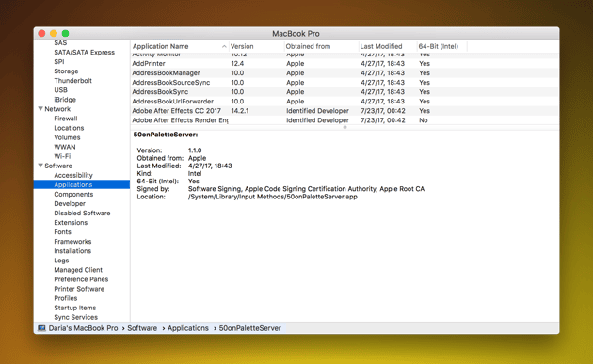Click 50onPaletteServer in the path bar
593x364 pixels.
250,328
